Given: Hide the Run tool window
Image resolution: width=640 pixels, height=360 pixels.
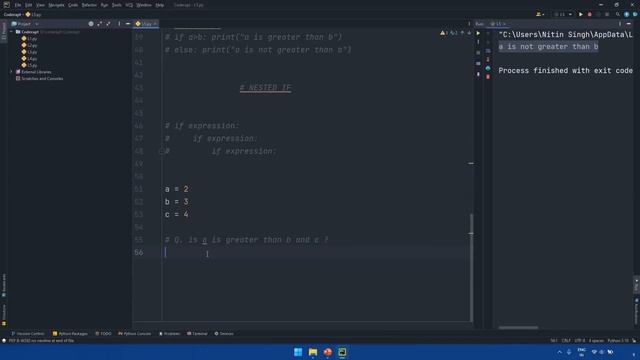Looking at the screenshot, I should pyautogui.click(x=629, y=24).
